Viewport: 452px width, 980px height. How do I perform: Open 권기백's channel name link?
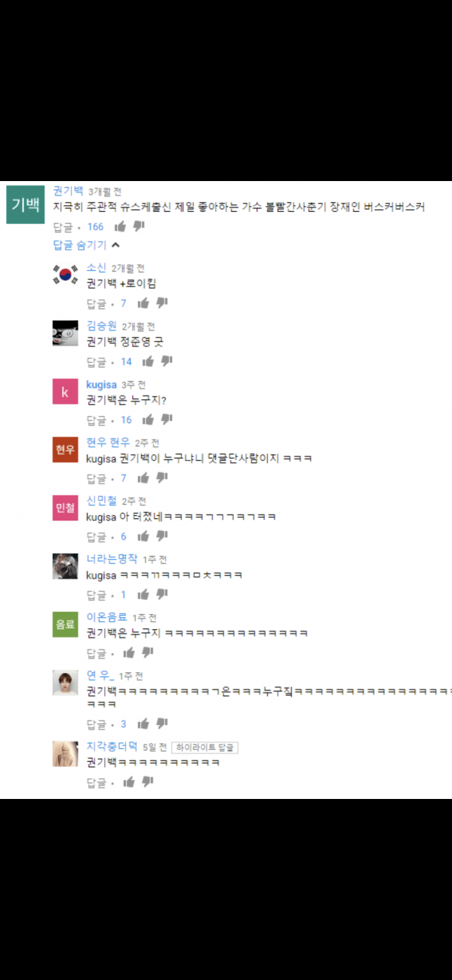(x=68, y=191)
